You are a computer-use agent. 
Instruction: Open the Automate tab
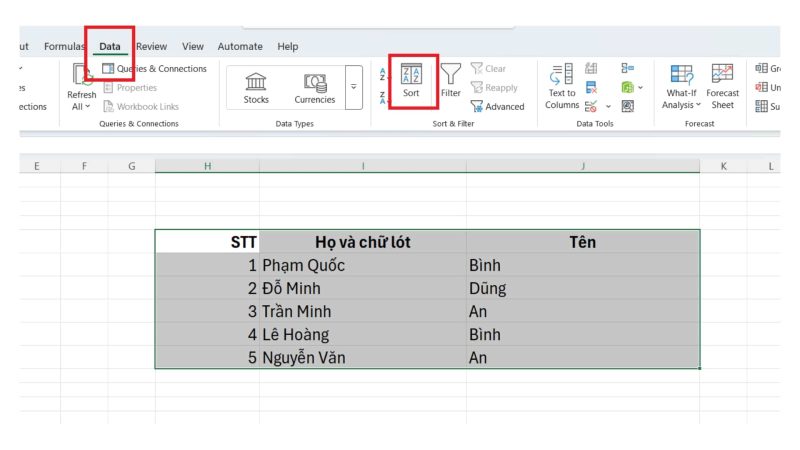click(x=240, y=46)
